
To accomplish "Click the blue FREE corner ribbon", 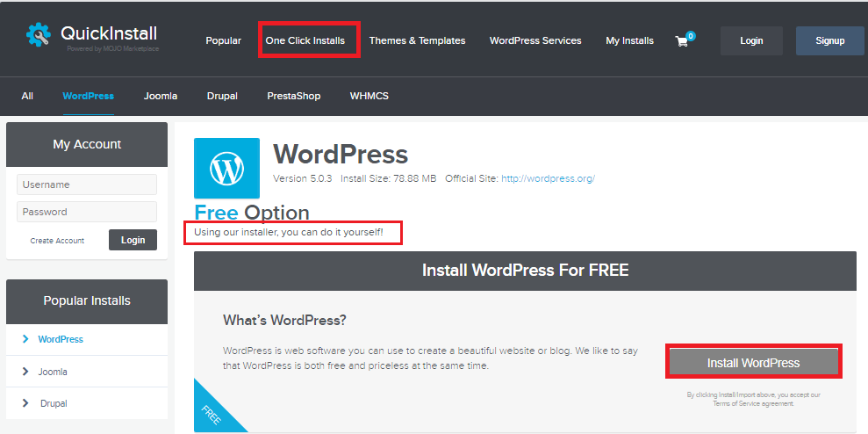I will 212,412.
